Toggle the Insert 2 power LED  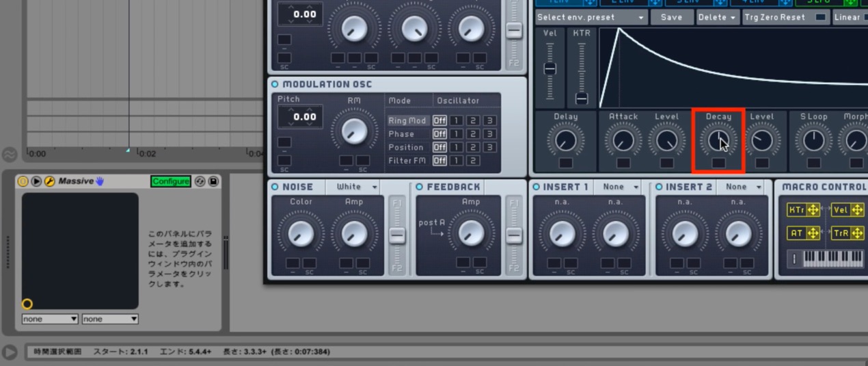pyautogui.click(x=659, y=187)
